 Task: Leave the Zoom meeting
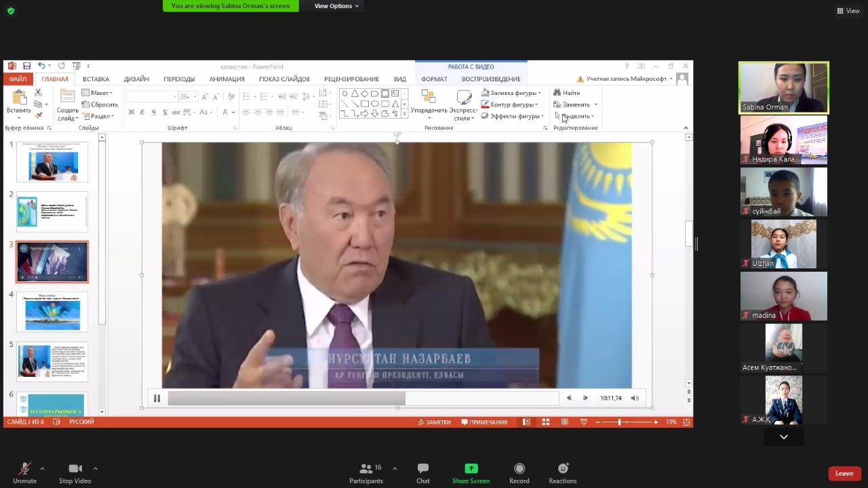[844, 473]
